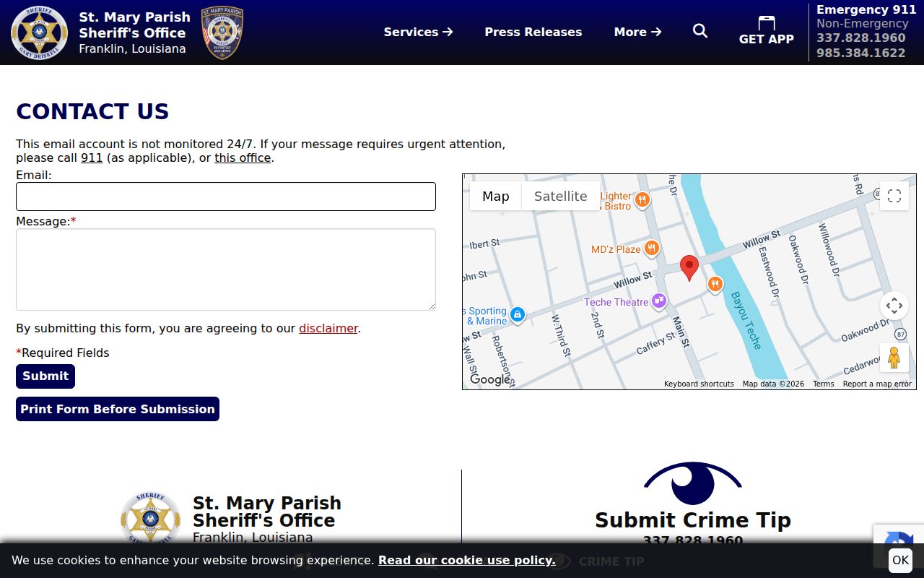This screenshot has height=578, width=924.
Task: Click the St. Mary Parish Sheriff's Office header title
Action: coord(134,25)
